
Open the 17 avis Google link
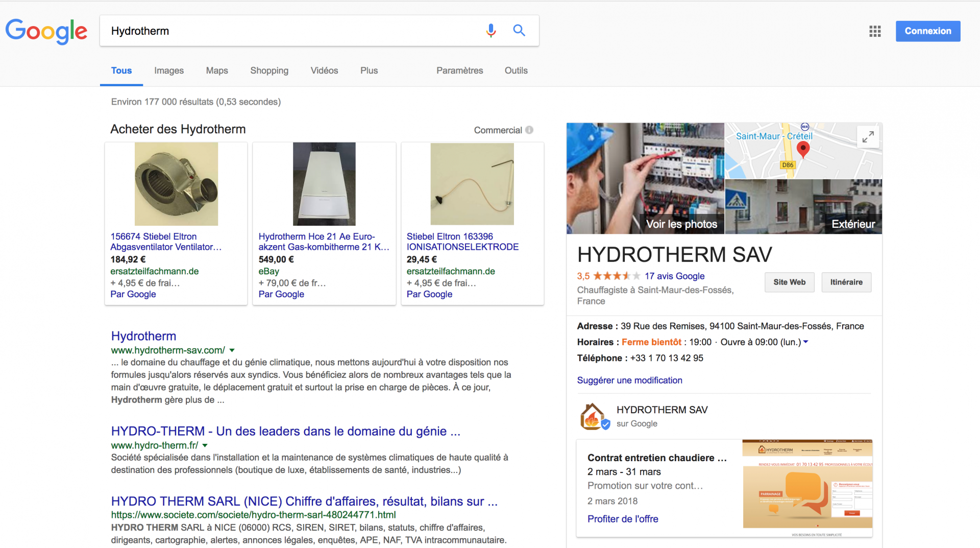(674, 276)
